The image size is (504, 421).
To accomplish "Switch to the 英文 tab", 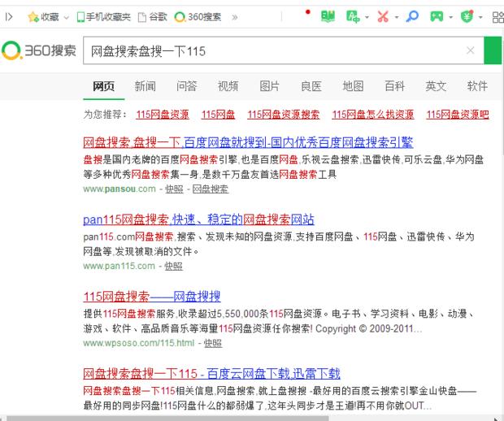I will click(436, 86).
